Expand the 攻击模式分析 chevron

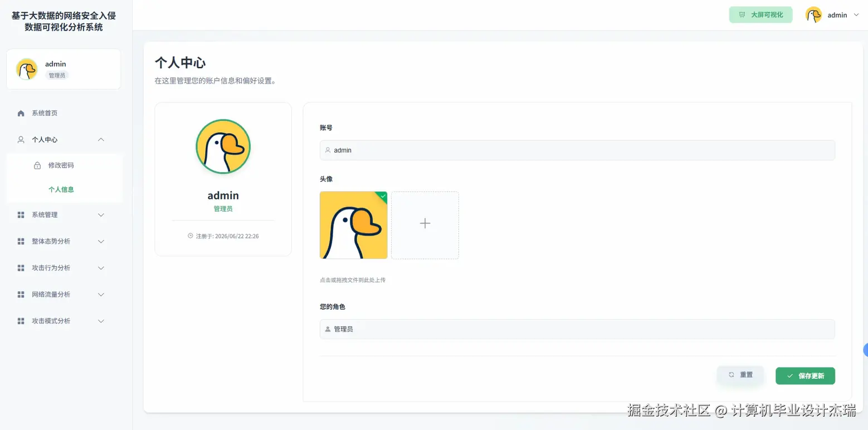(101, 321)
